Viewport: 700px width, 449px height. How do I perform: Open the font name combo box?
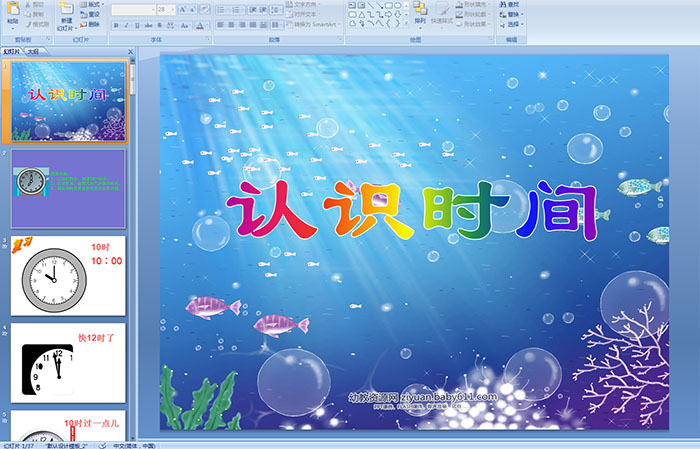[x=133, y=9]
